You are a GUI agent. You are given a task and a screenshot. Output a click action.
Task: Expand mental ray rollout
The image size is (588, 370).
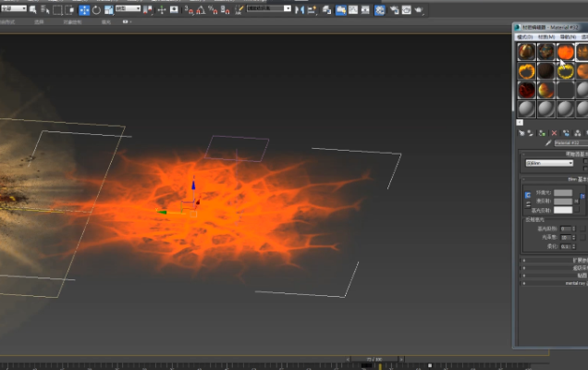point(554,283)
